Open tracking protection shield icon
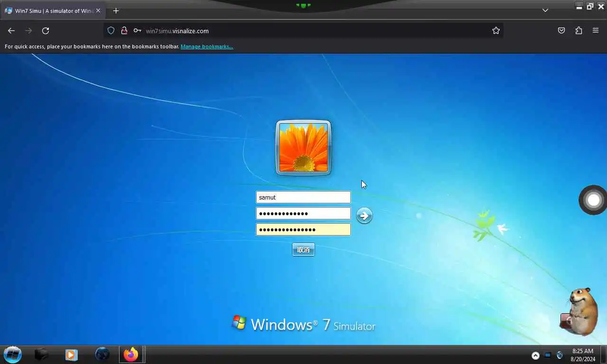 (111, 31)
